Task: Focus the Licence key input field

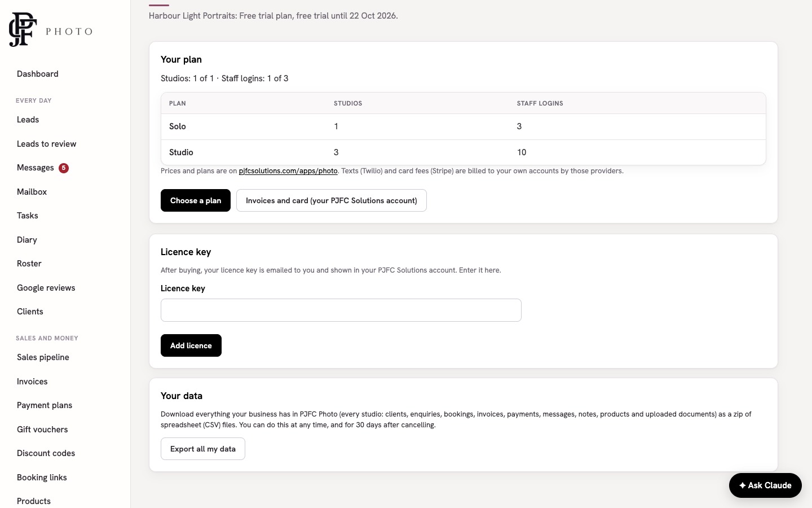Action: pyautogui.click(x=341, y=310)
